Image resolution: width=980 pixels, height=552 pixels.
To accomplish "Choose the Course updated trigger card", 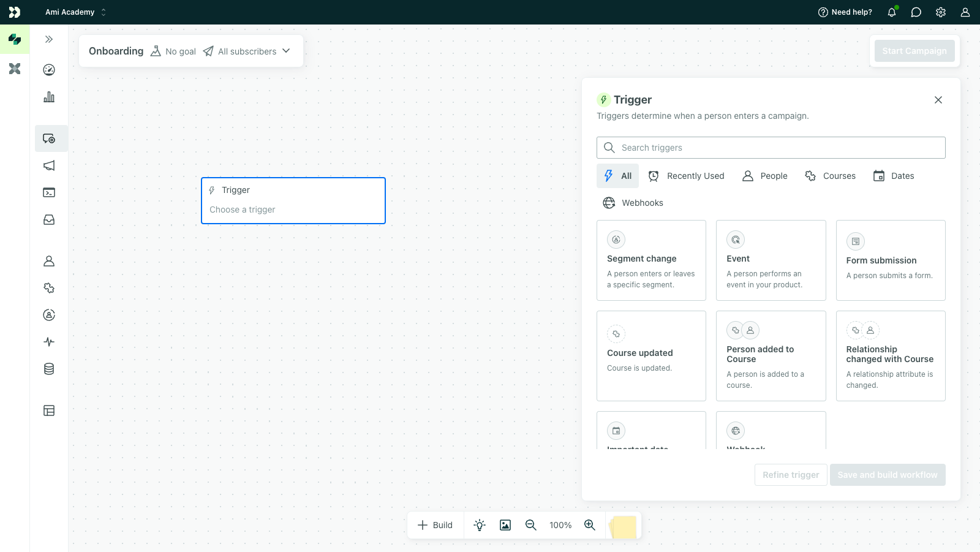I will pos(652,356).
